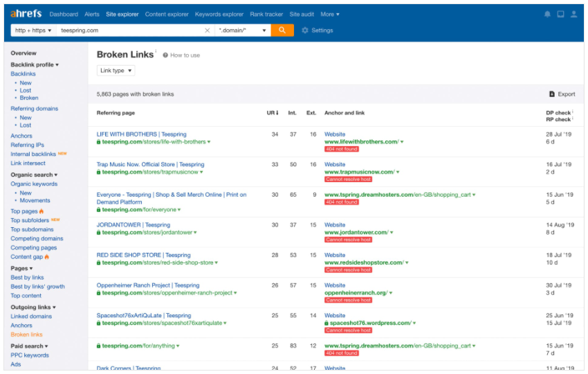Open the Settings gear icon
This screenshot has height=374, width=588.
coord(305,30)
